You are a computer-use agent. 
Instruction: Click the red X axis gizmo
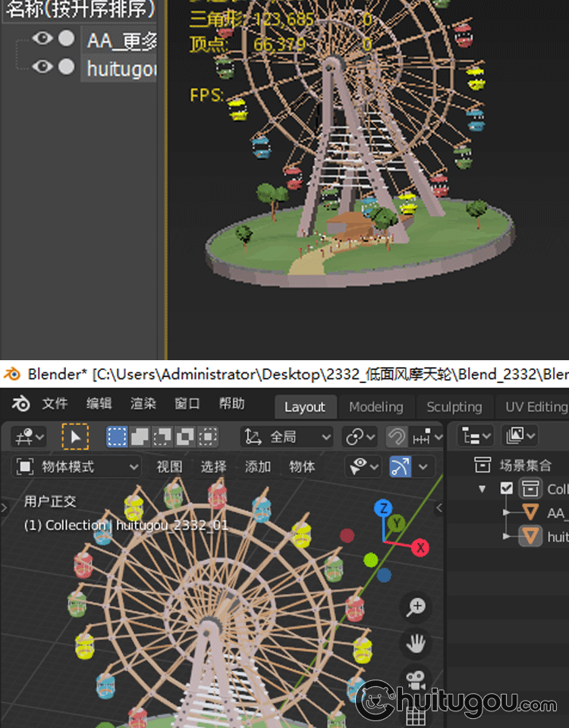[x=420, y=548]
